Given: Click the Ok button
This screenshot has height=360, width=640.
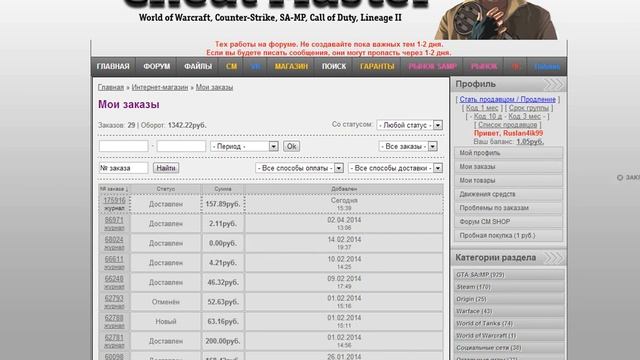Looking at the screenshot, I should [291, 146].
